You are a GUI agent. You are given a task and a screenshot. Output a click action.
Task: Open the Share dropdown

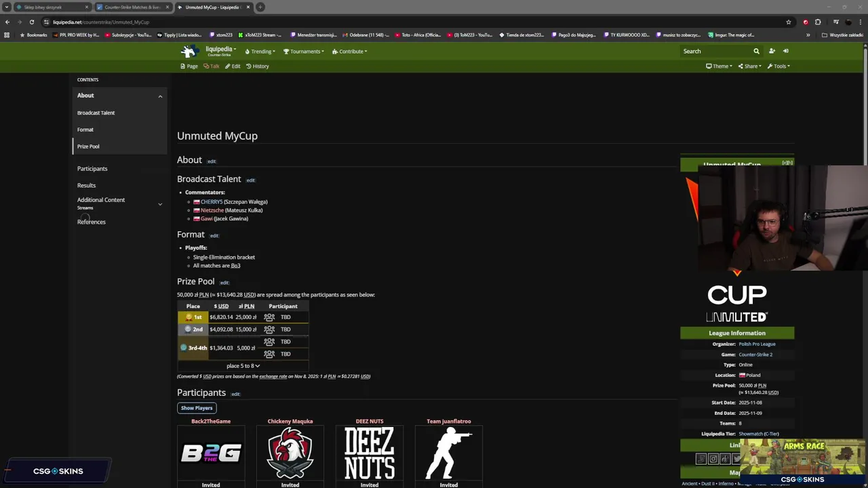[750, 66]
